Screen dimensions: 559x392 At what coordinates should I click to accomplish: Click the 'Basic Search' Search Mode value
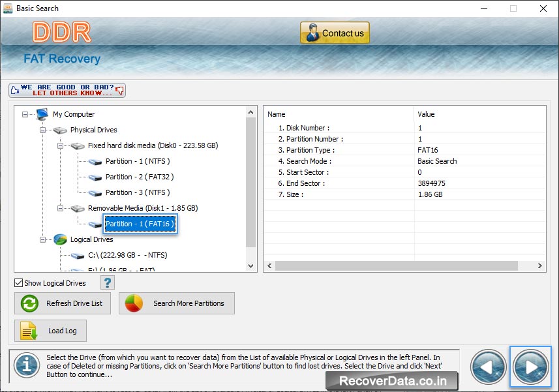(x=437, y=161)
